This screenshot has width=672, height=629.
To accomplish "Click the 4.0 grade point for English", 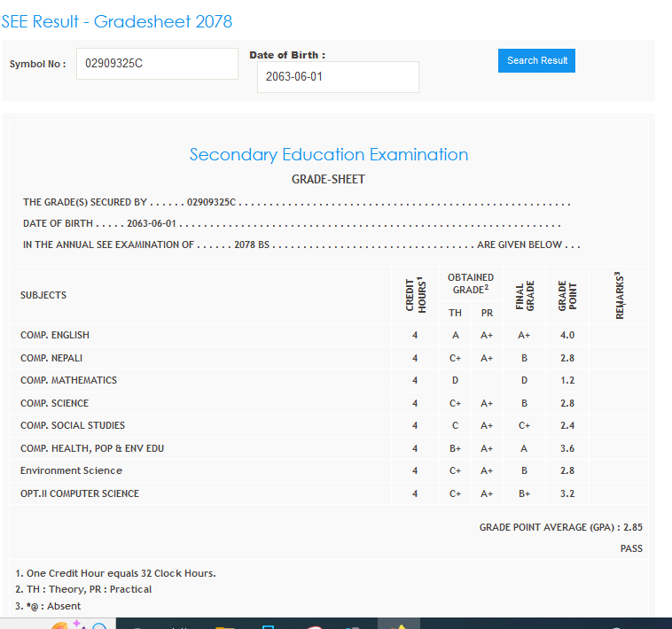I will (x=567, y=335).
